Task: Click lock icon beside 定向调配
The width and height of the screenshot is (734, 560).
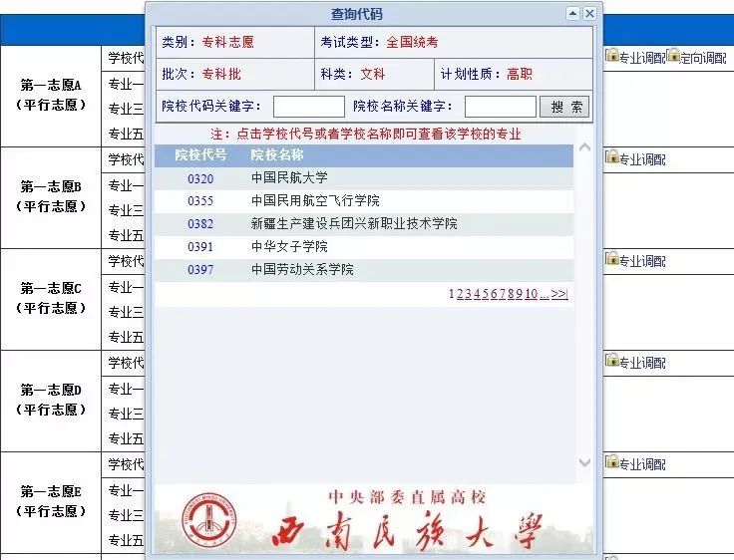Action: [673, 56]
